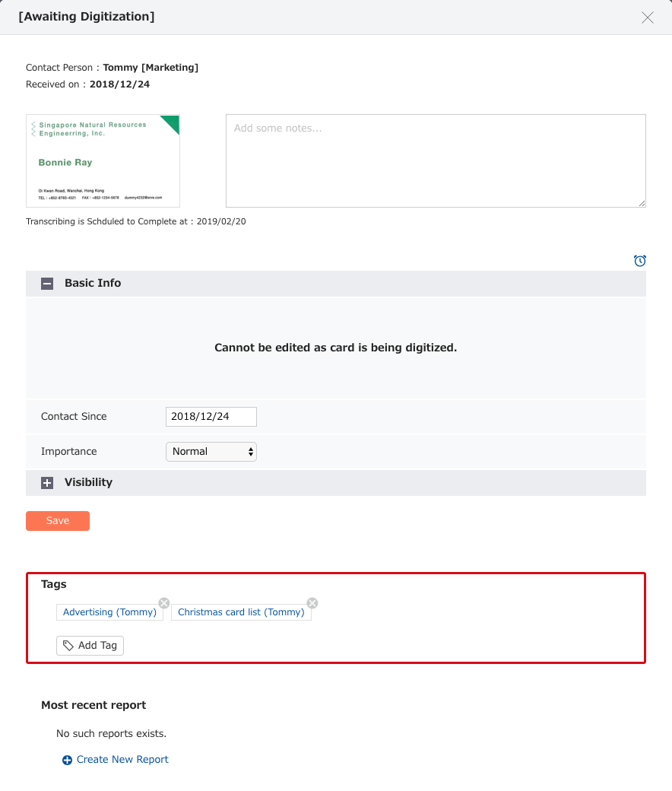
Task: Click the green corner mark on card
Action: [x=173, y=122]
